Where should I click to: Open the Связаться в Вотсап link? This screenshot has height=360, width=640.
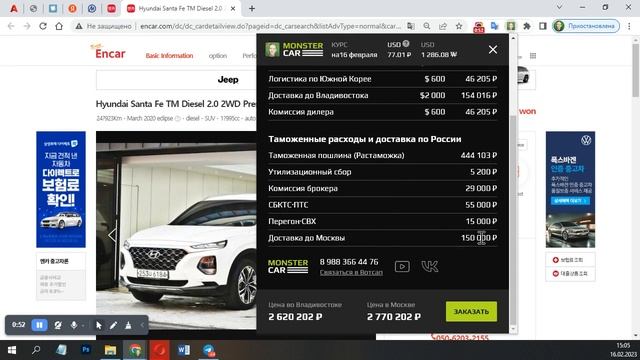point(351,272)
